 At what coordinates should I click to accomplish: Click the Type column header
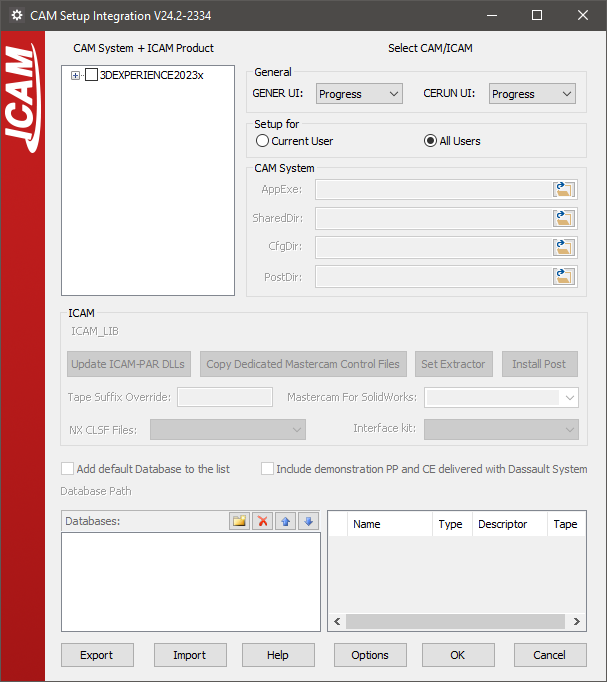(452, 524)
